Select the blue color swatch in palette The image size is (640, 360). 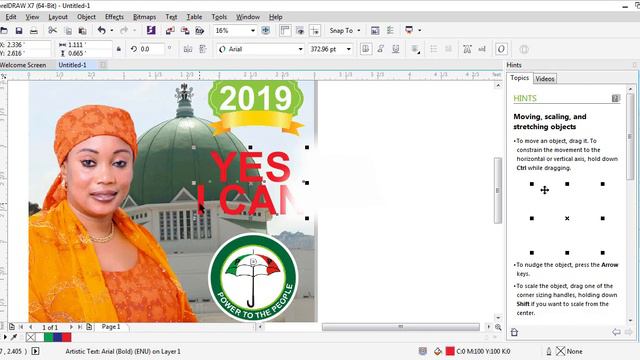coord(58,337)
